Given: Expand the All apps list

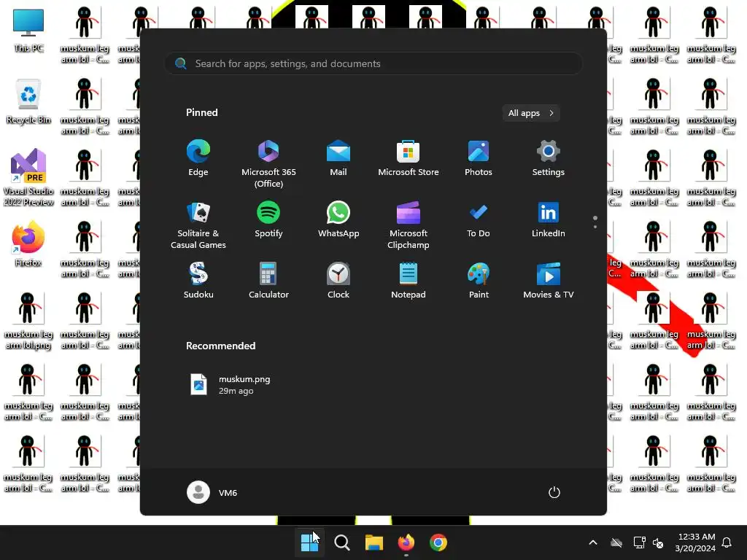Looking at the screenshot, I should point(531,113).
